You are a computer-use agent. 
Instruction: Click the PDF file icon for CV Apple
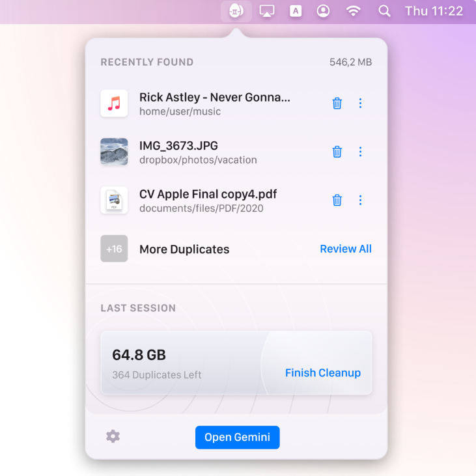point(114,200)
